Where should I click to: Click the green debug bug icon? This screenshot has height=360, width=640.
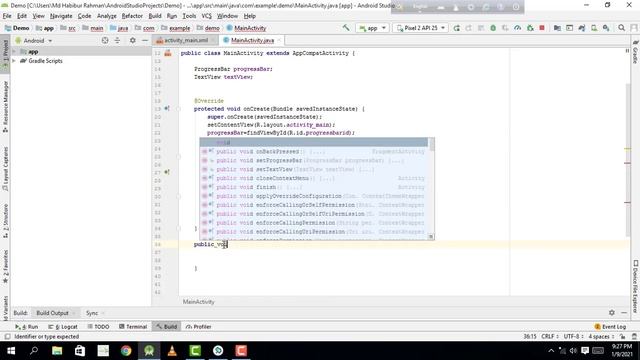pyautogui.click(x=493, y=28)
